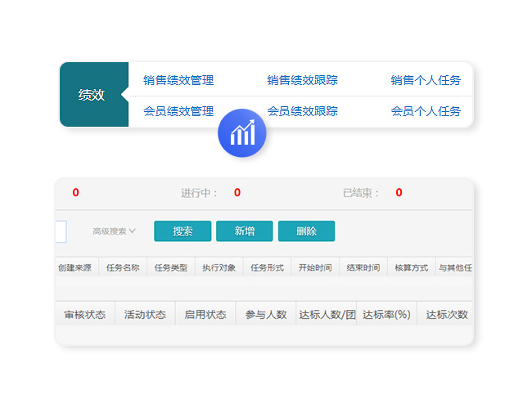Open 销售绩效跟踪 link
The height and width of the screenshot is (399, 532).
302,80
